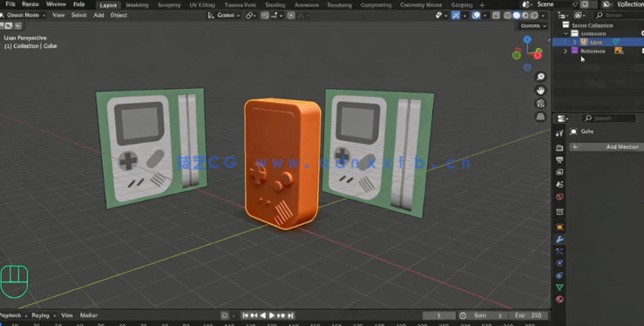Switch to the Texture Paint workspace tab
Image resolution: width=644 pixels, height=326 pixels.
point(240,5)
